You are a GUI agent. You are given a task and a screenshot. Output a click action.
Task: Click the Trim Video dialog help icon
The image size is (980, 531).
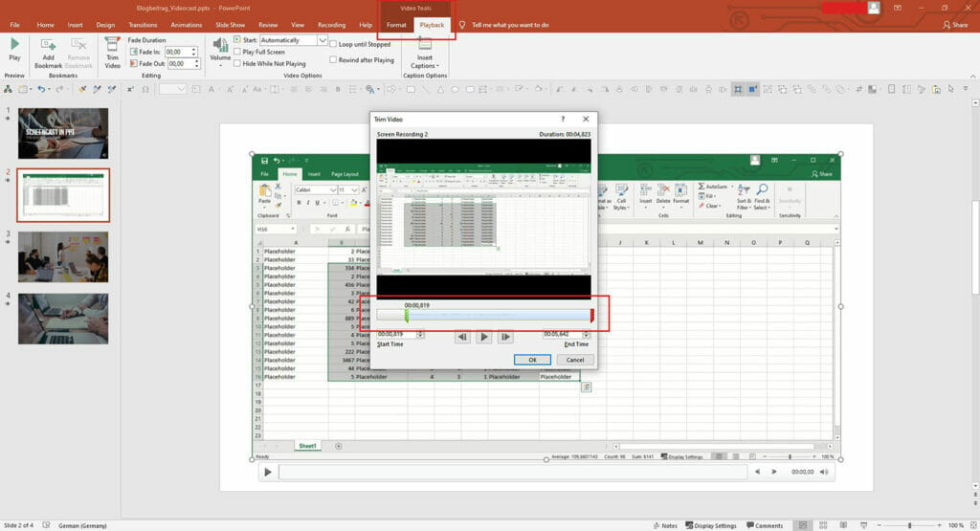[563, 119]
